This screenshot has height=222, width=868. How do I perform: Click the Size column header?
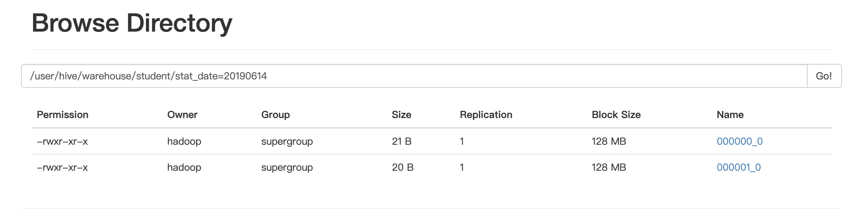tap(401, 115)
